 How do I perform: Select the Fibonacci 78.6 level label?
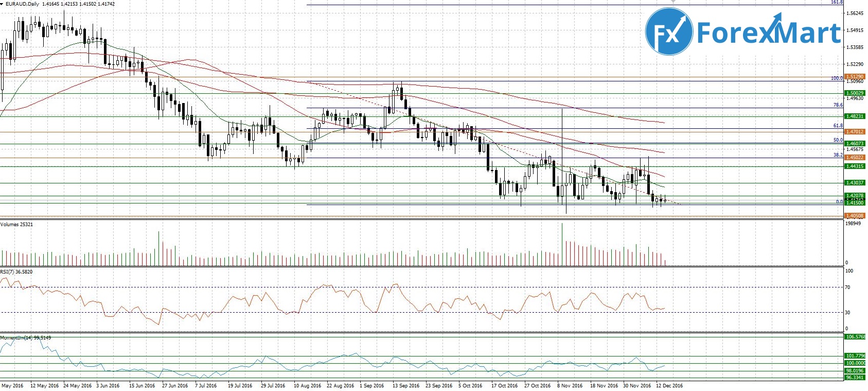(838, 105)
